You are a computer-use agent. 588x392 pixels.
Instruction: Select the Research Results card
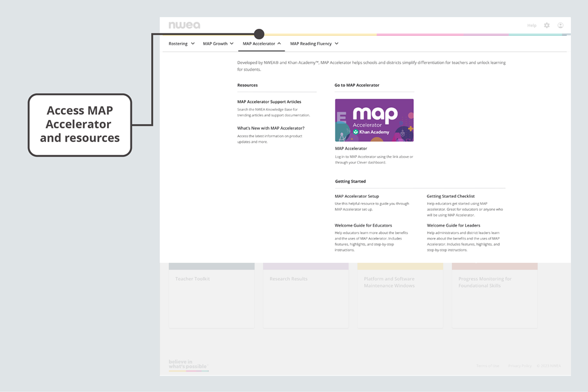click(306, 294)
